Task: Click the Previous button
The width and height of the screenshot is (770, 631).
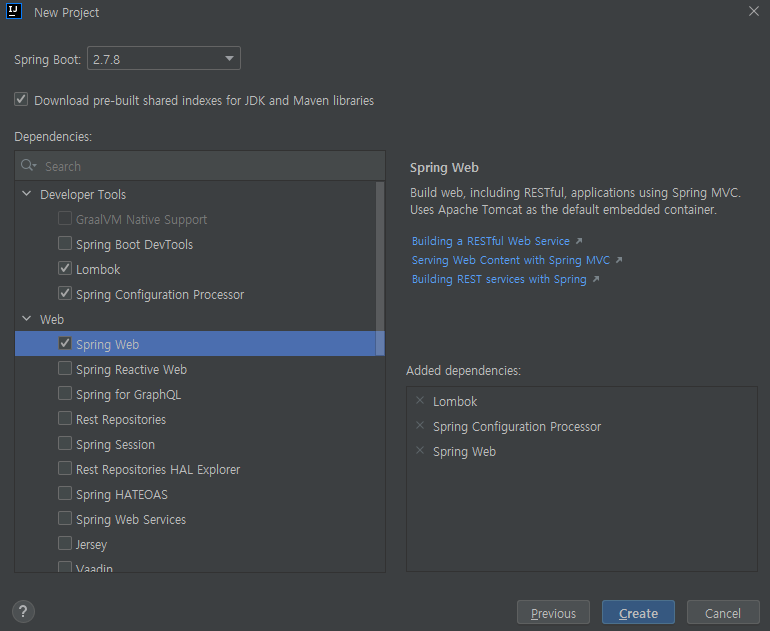Action: click(553, 613)
